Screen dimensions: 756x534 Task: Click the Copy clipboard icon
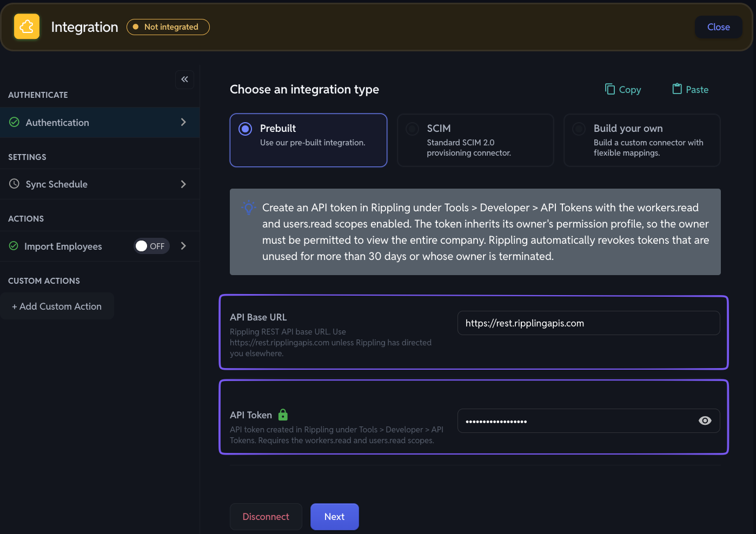point(610,89)
